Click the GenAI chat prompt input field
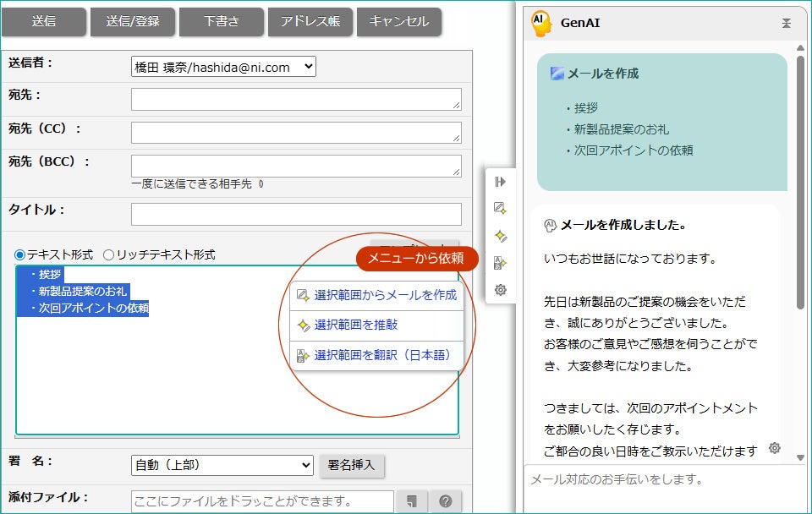The height and width of the screenshot is (514, 812). coord(665,488)
